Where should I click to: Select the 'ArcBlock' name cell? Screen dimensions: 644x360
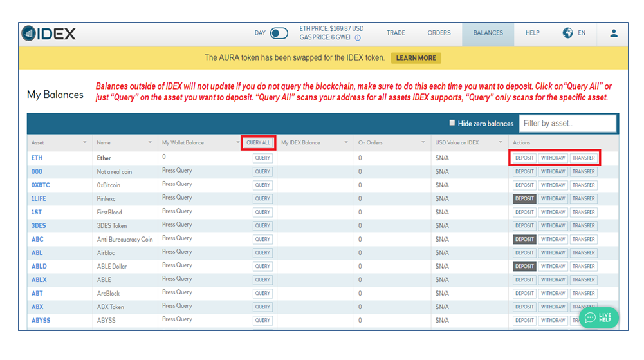click(x=108, y=294)
